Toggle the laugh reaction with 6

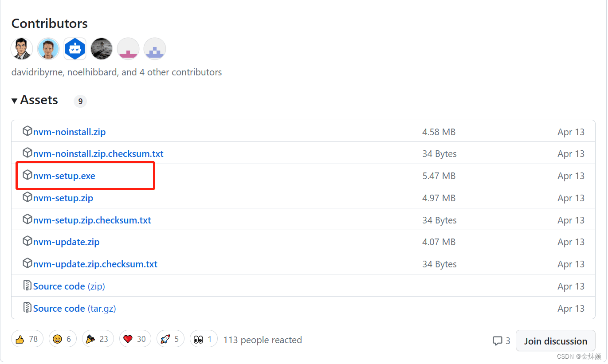[63, 339]
